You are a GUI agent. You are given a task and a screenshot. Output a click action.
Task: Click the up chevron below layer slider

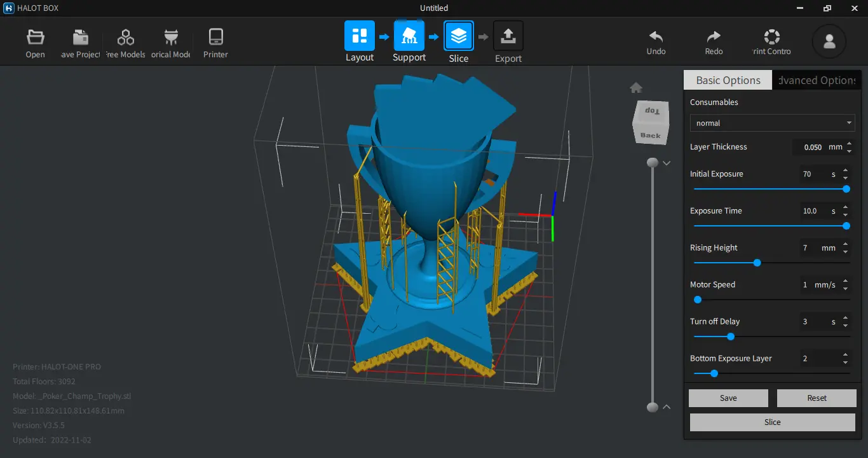[667, 406]
